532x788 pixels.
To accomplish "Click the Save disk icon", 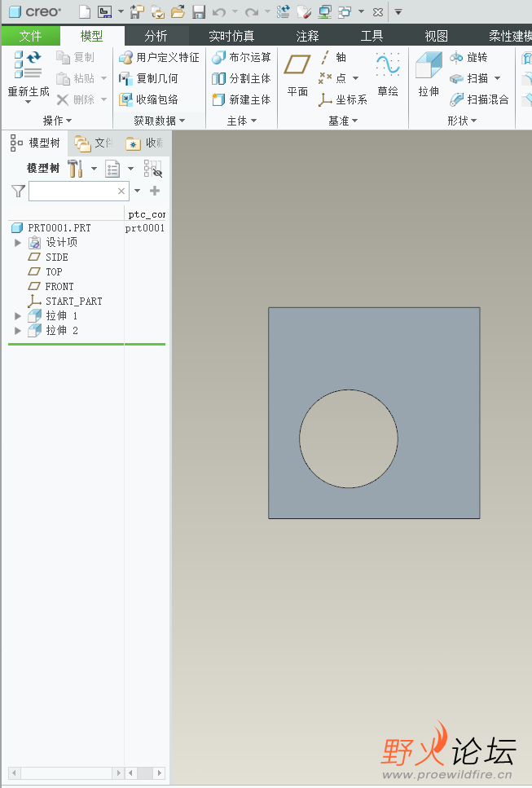I will (x=199, y=11).
